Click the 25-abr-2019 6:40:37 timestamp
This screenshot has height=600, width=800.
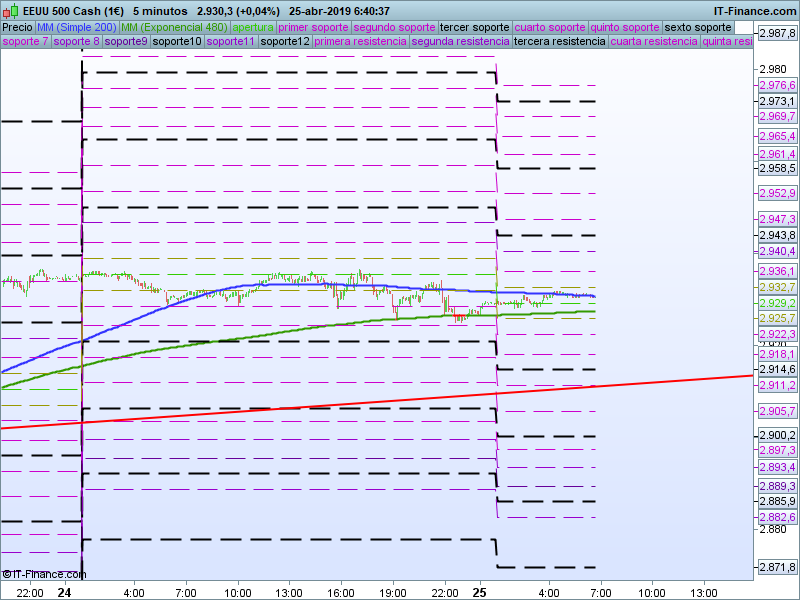pos(339,11)
